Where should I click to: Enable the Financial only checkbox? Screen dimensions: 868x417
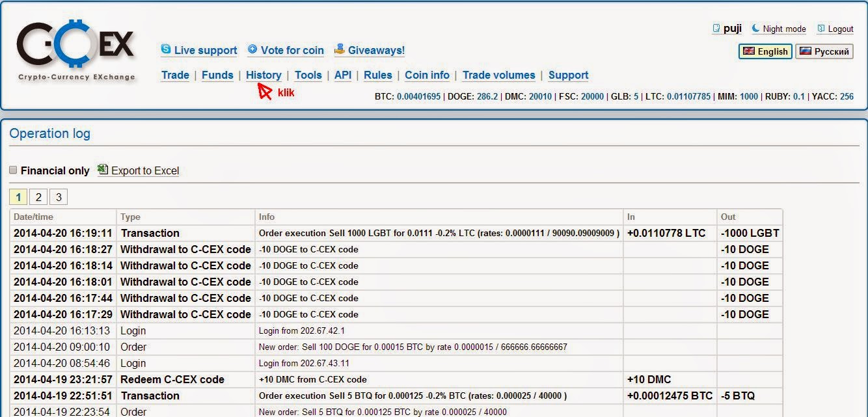pyautogui.click(x=13, y=170)
